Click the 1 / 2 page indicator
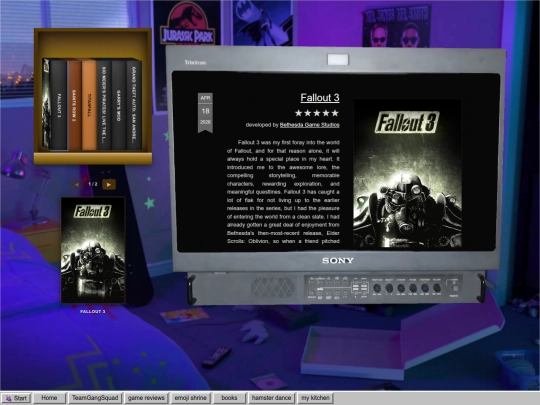 (x=93, y=184)
